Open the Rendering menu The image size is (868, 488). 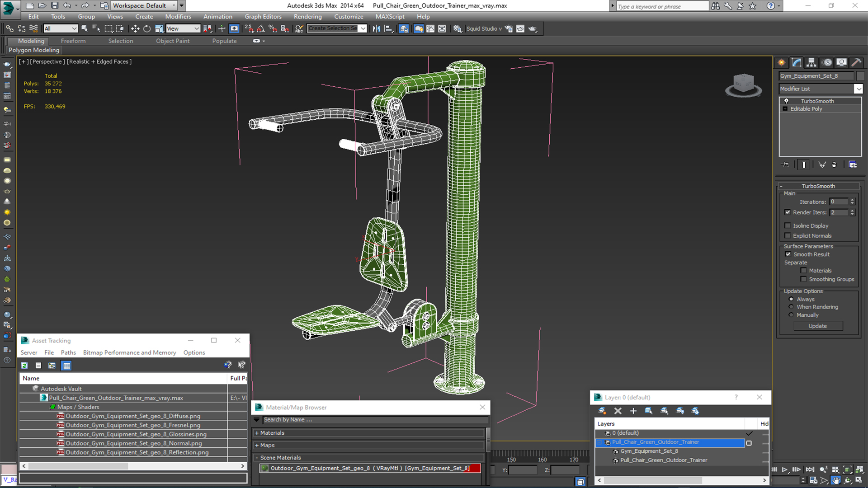[307, 17]
